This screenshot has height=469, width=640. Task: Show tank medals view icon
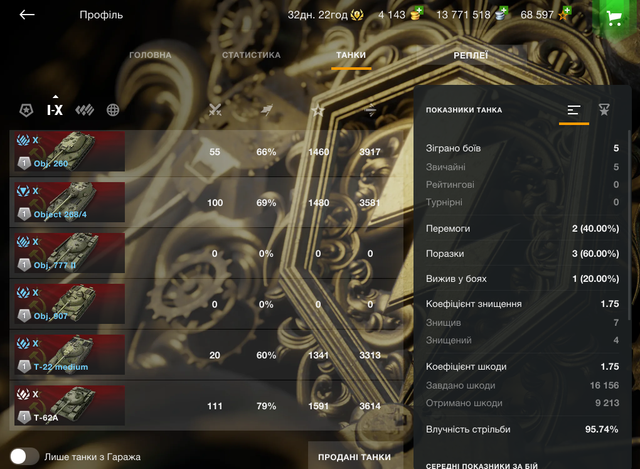click(604, 109)
